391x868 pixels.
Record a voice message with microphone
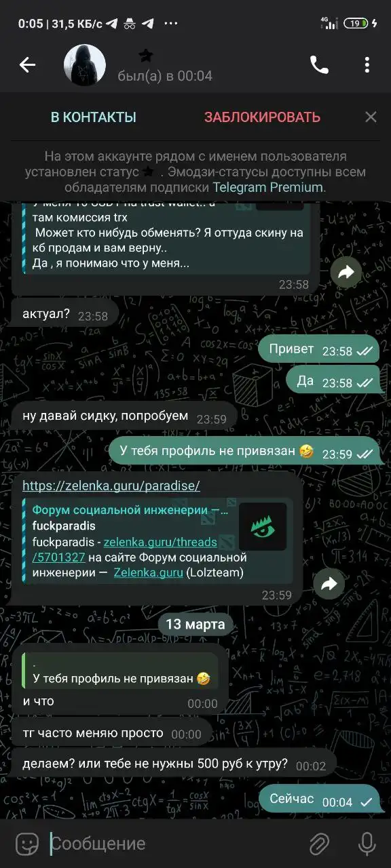coord(367,844)
